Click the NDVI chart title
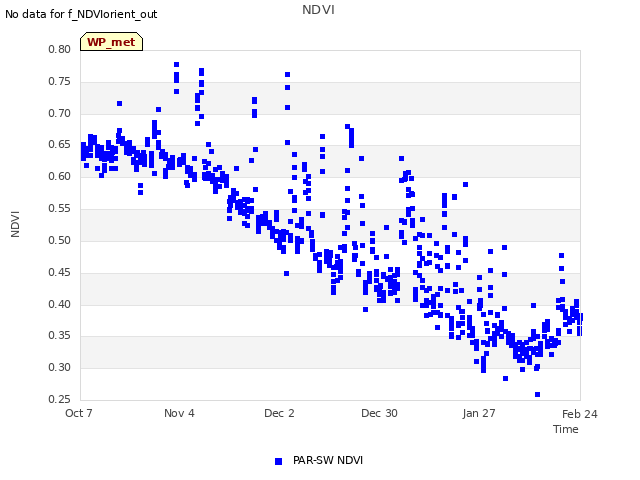Viewport: 640px width, 480px height. 318,10
